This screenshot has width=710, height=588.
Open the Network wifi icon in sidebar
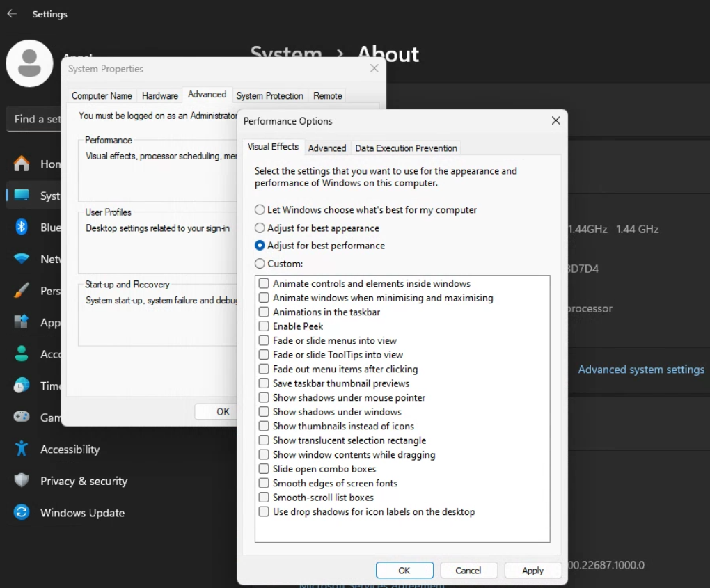pyautogui.click(x=22, y=258)
